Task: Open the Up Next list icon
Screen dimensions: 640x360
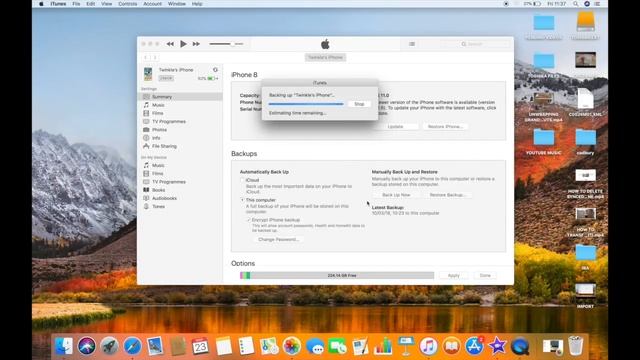Action: click(x=412, y=44)
